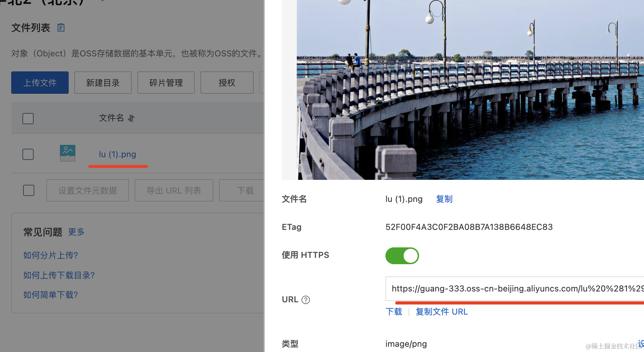Click the 复制文件 URL link
Viewport: 644px width, 352px height.
pyautogui.click(x=441, y=312)
